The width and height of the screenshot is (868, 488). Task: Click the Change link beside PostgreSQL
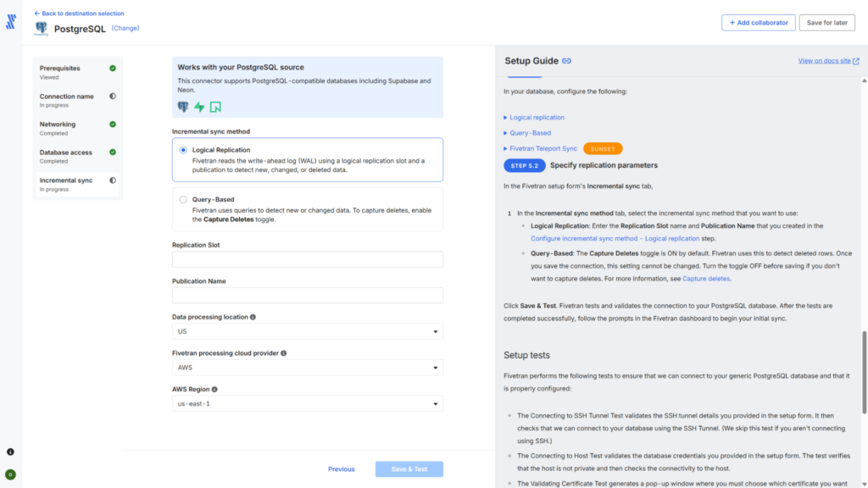pyautogui.click(x=125, y=28)
